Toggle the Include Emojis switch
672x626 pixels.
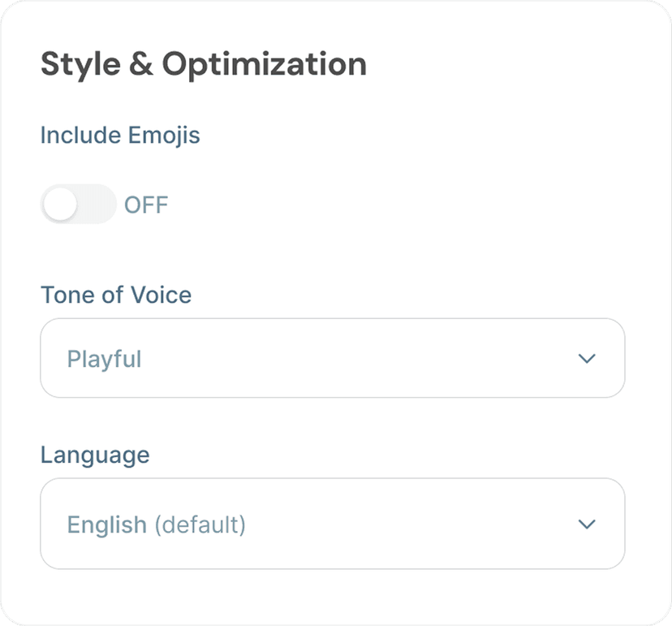click(79, 205)
